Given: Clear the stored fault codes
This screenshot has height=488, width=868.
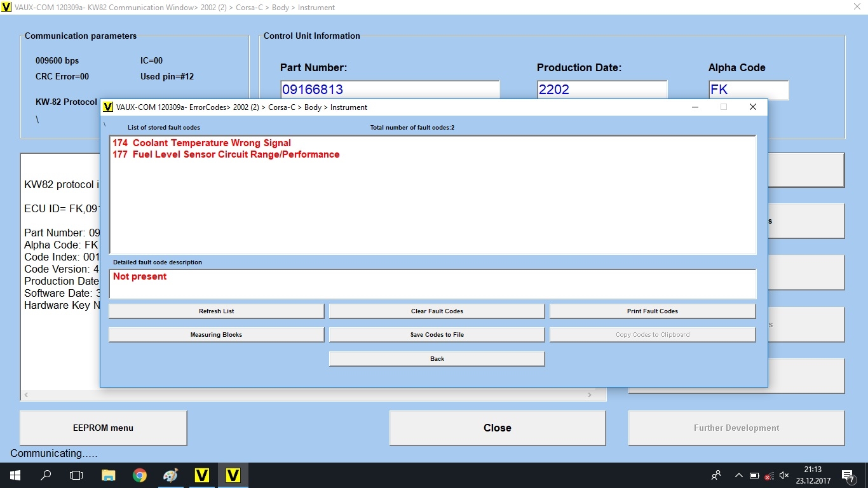Looking at the screenshot, I should 437,311.
